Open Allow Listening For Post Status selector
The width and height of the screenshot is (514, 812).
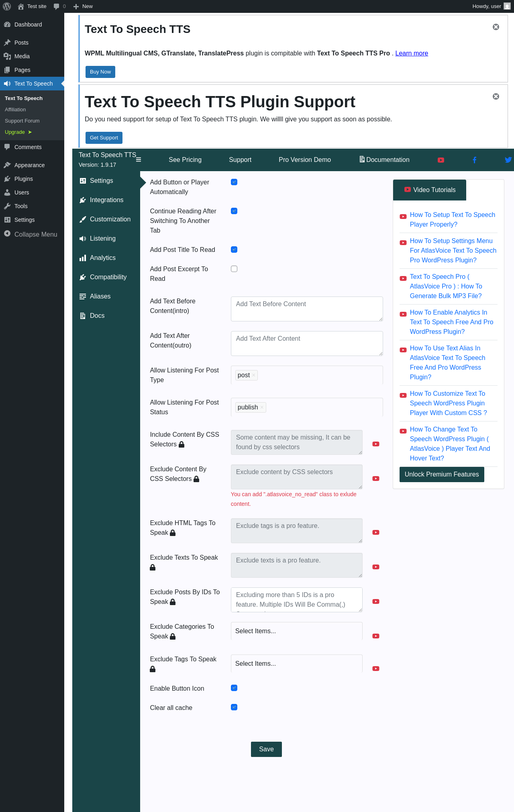pos(307,407)
